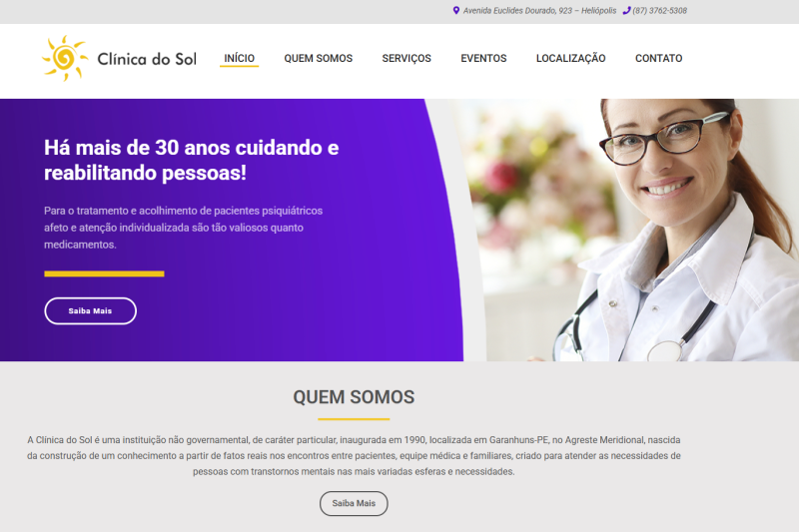
Task: Open the SERVIÇOS navigation item
Action: click(406, 58)
